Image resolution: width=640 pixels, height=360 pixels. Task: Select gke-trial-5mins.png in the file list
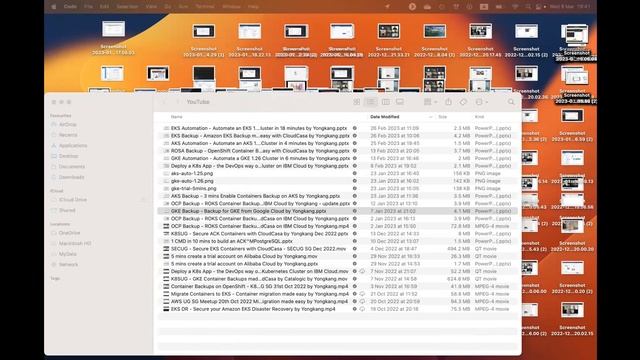337,189
